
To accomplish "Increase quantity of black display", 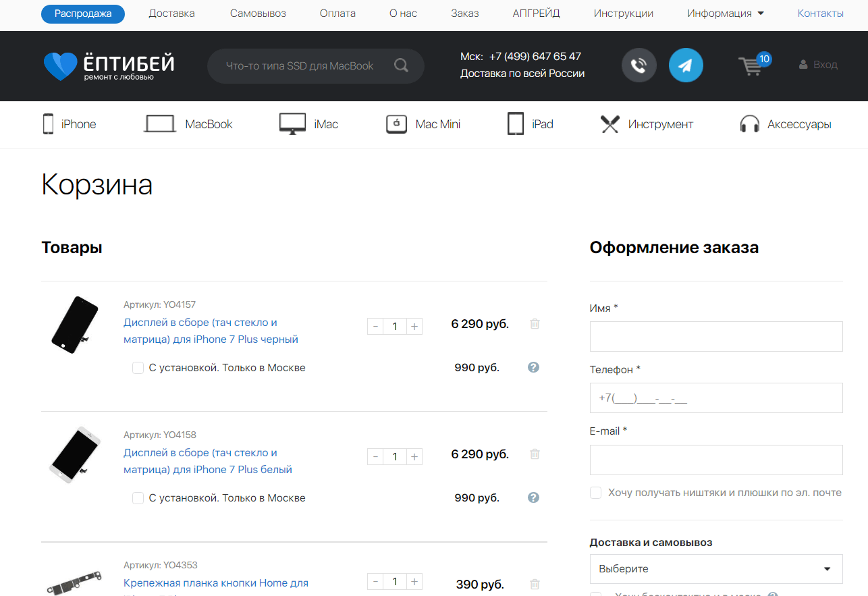I will pos(414,327).
